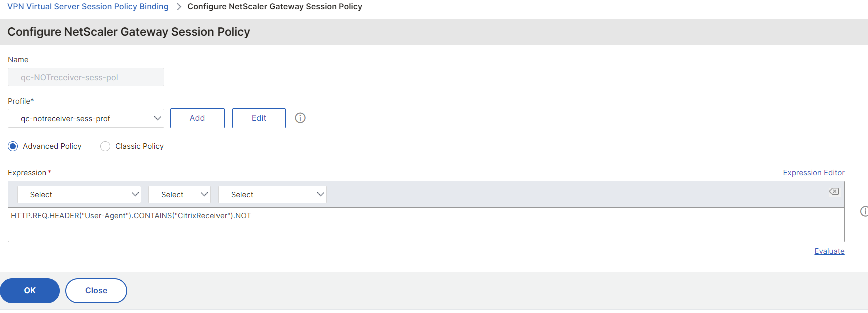The image size is (868, 313).
Task: Click the Add profile button
Action: tap(197, 118)
